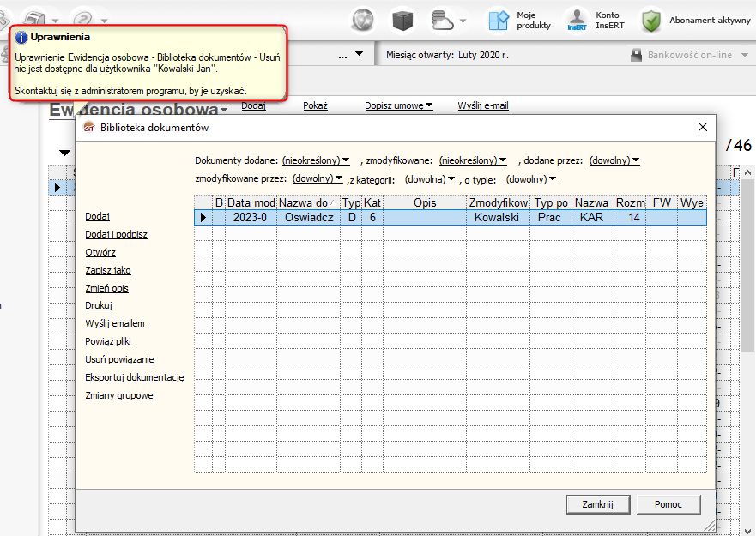The width and height of the screenshot is (756, 536).
Task: Click the scroll down arrow of background list
Action: (747, 531)
